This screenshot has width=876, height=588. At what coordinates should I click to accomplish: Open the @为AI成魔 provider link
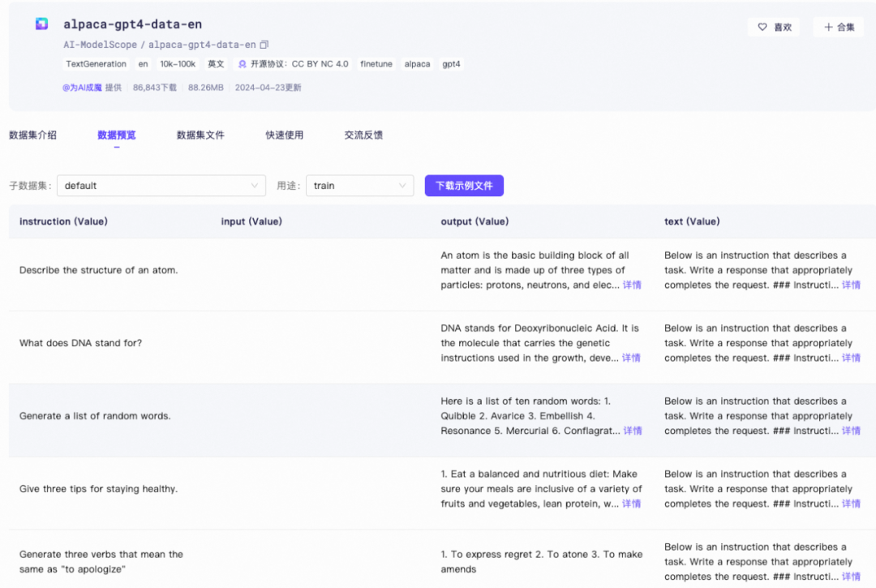[x=82, y=88]
